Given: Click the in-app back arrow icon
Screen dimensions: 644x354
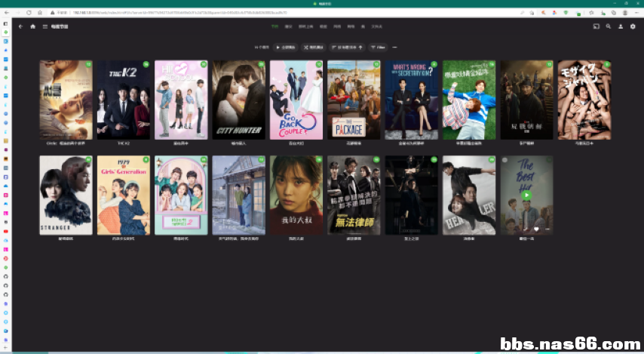Looking at the screenshot, I should click(21, 26).
